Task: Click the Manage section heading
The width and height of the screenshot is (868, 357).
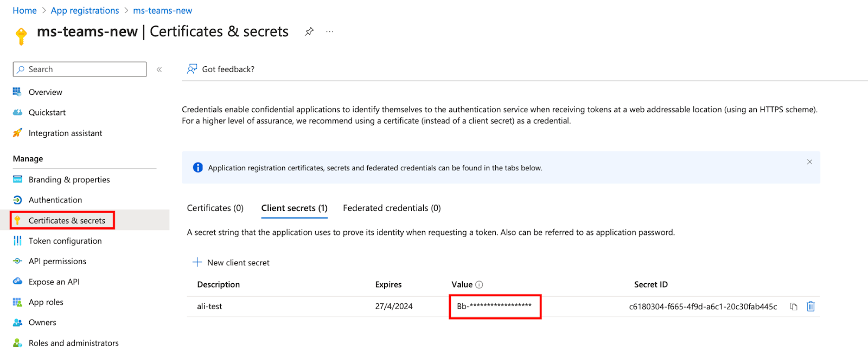Action: click(x=28, y=159)
